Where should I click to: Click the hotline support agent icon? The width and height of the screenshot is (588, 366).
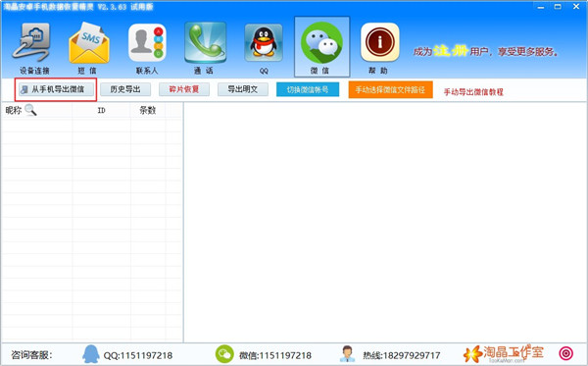click(347, 354)
